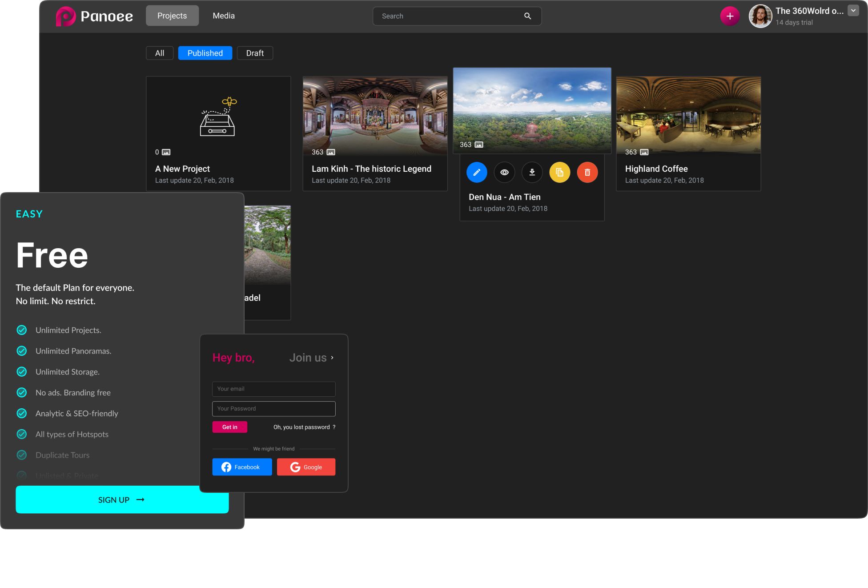Duplicate the Den Nua - Am Tien project
868x588 pixels.
(x=560, y=172)
